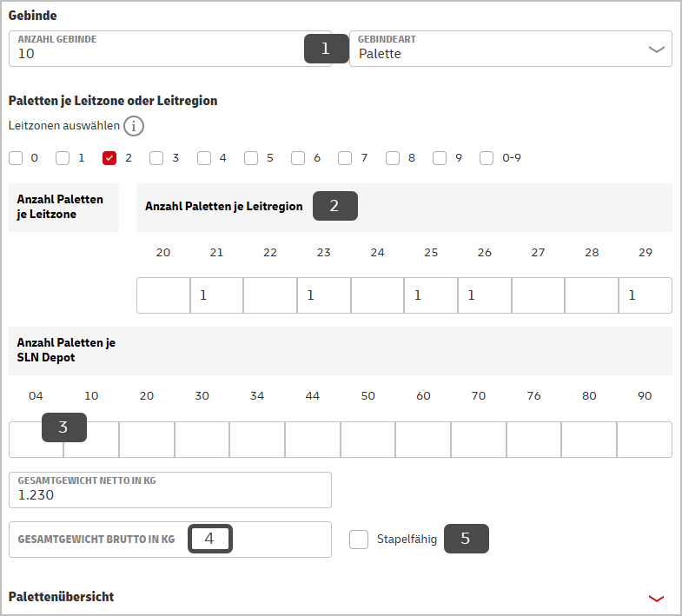Enable the Stapelfähig checkbox
682x616 pixels.
[359, 540]
